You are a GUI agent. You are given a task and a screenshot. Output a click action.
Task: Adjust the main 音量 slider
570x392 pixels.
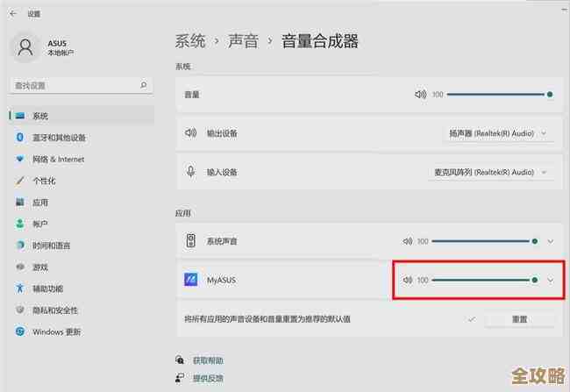[500, 95]
